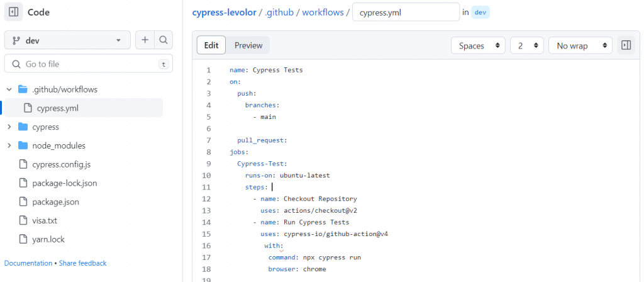The width and height of the screenshot is (644, 282).
Task: Click the file icon beside yarn.lock
Action: pos(23,239)
